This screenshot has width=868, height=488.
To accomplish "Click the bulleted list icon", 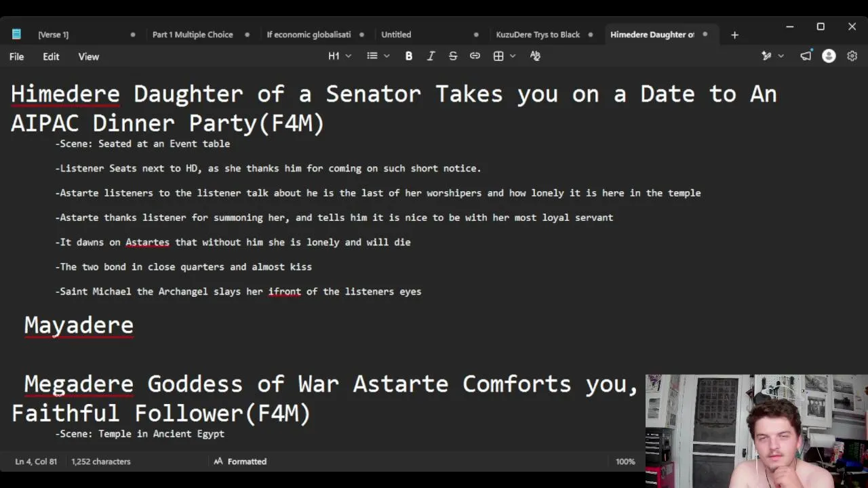I will (372, 56).
